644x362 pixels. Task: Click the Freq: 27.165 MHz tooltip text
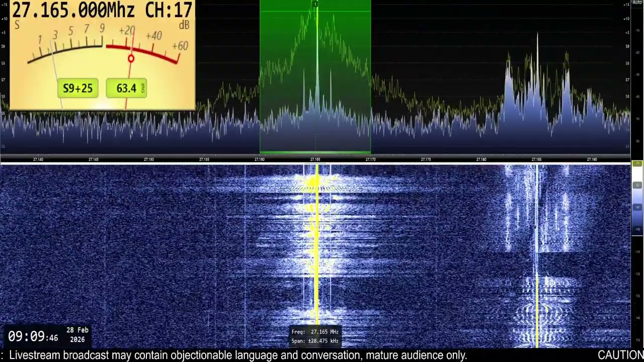tap(315, 332)
